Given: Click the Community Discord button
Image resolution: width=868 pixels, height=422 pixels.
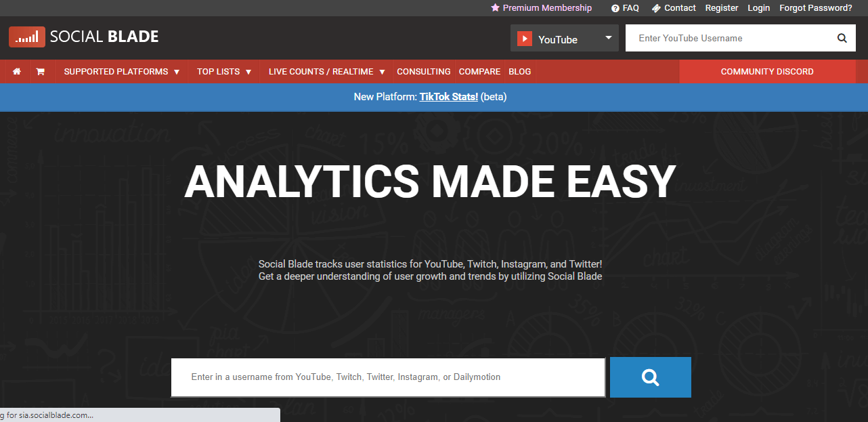Looking at the screenshot, I should pos(767,72).
